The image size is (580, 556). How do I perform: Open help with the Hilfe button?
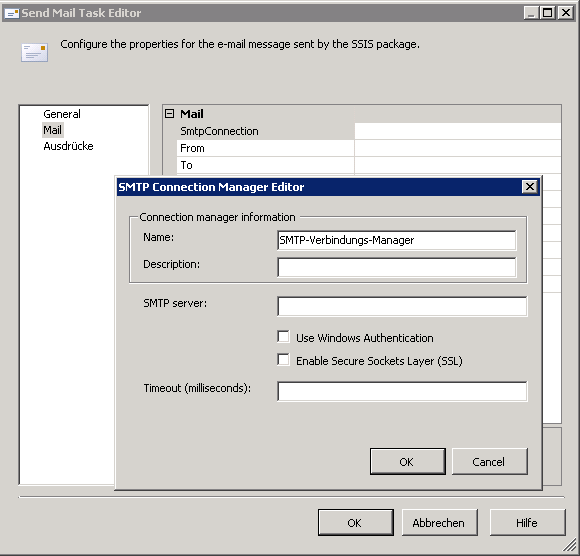pyautogui.click(x=527, y=522)
